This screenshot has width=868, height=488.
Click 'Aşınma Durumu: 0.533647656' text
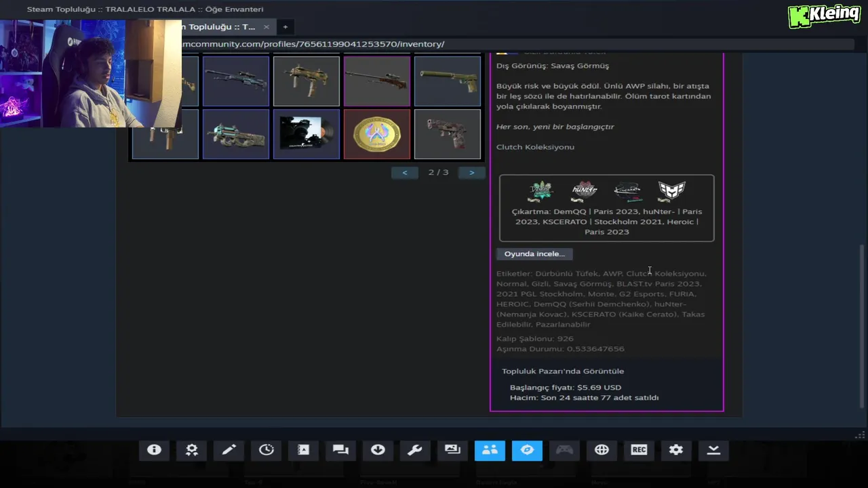point(560,348)
